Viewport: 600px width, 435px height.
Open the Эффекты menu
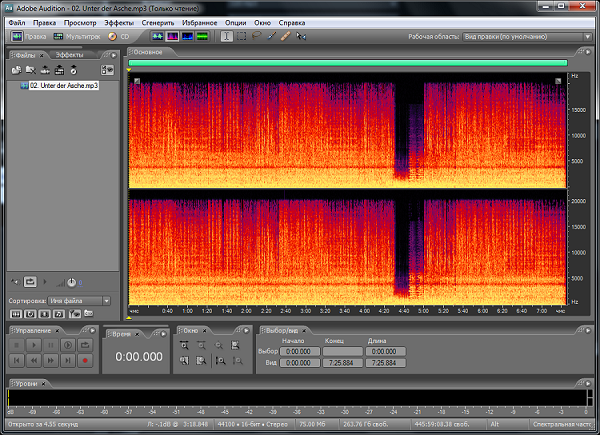tap(118, 21)
